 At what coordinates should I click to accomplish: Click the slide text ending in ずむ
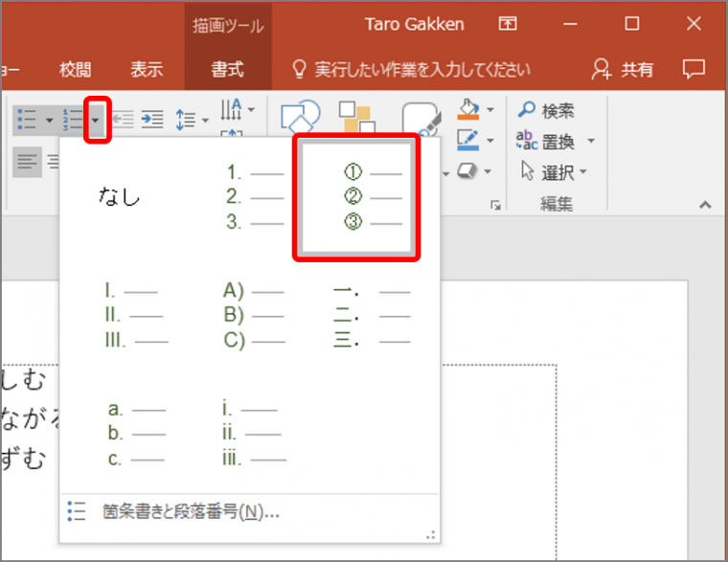pyautogui.click(x=23, y=459)
